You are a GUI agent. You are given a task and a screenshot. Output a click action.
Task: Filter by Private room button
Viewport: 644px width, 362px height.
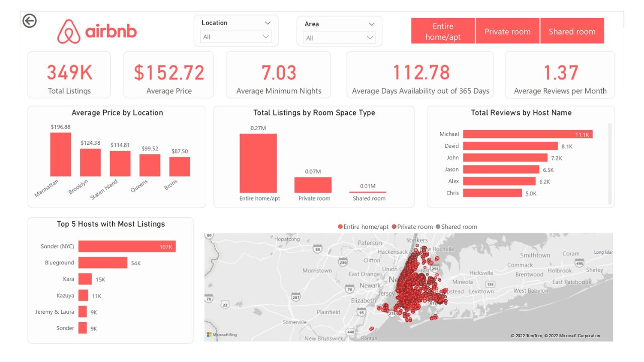pyautogui.click(x=507, y=31)
